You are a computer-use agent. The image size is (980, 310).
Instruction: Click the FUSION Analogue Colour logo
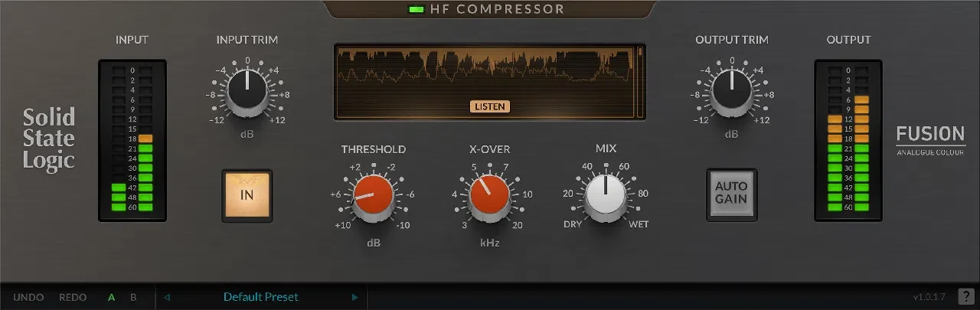click(930, 139)
